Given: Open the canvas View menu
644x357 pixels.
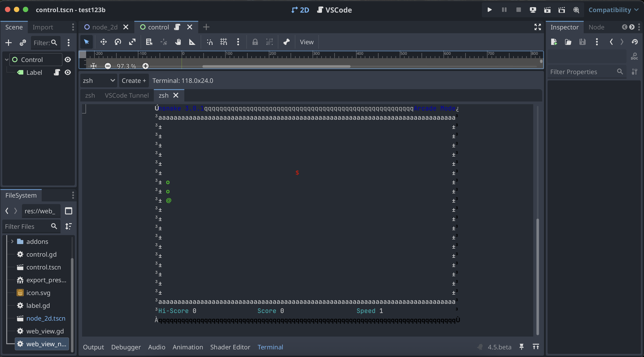Looking at the screenshot, I should point(307,42).
